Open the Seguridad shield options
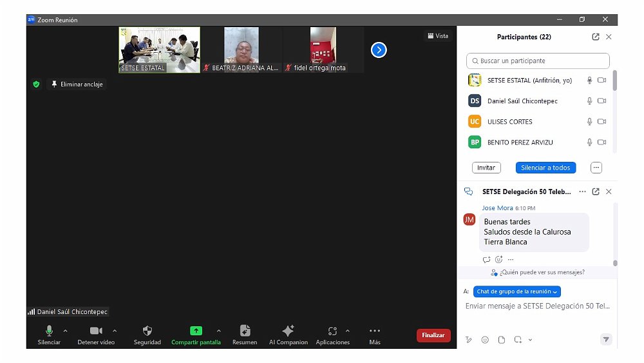The width and height of the screenshot is (644, 363). pyautogui.click(x=147, y=331)
